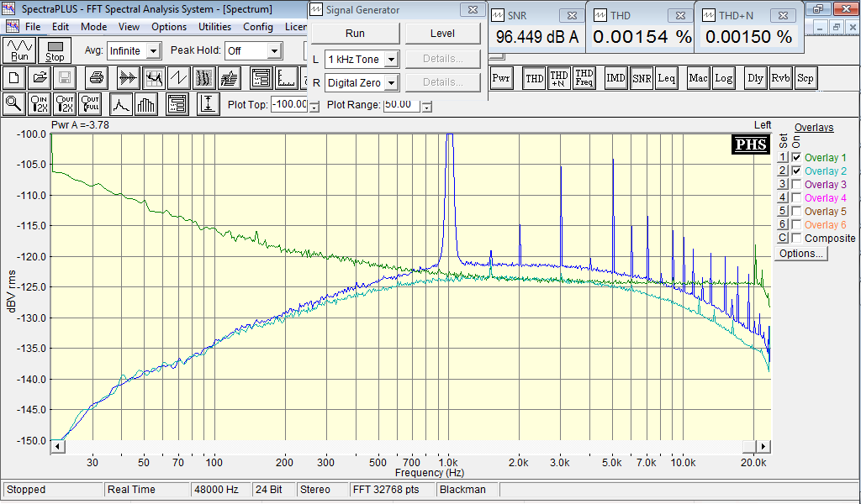Click the vertical autoscale arrows icon
Screen dimensions: 861x504
209,103
